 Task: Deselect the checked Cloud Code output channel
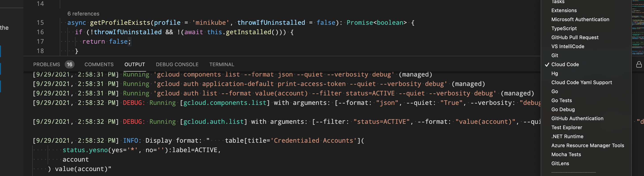[x=565, y=64]
